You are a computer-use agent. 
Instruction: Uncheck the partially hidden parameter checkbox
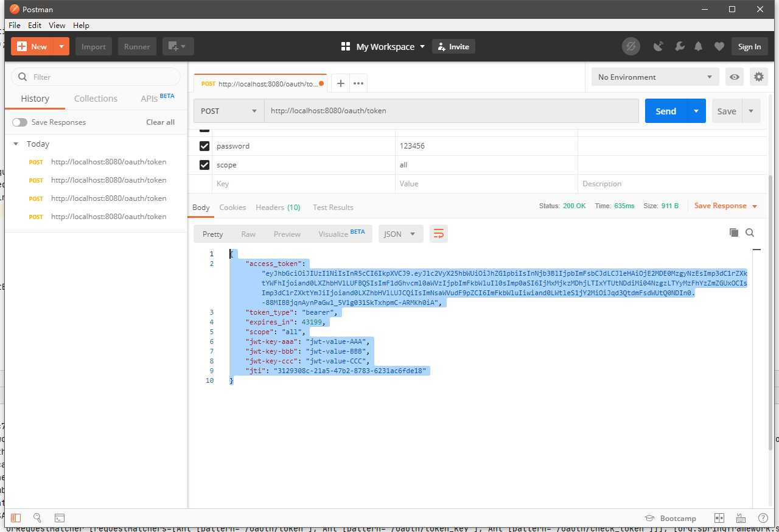tap(204, 129)
